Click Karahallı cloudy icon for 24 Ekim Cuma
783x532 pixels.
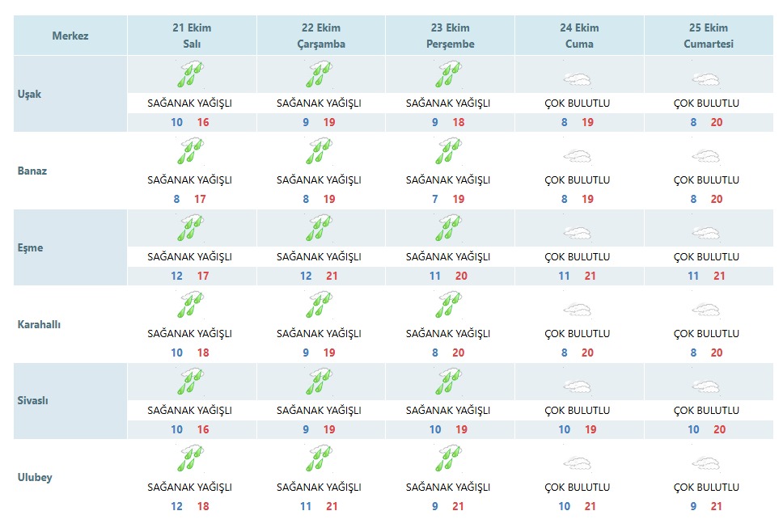(578, 310)
